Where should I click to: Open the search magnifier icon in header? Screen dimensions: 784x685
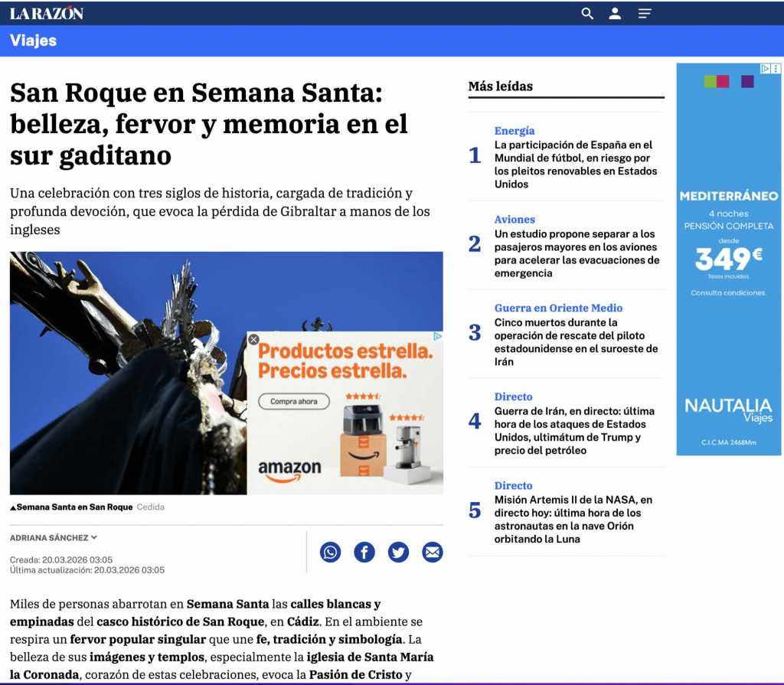click(x=587, y=14)
